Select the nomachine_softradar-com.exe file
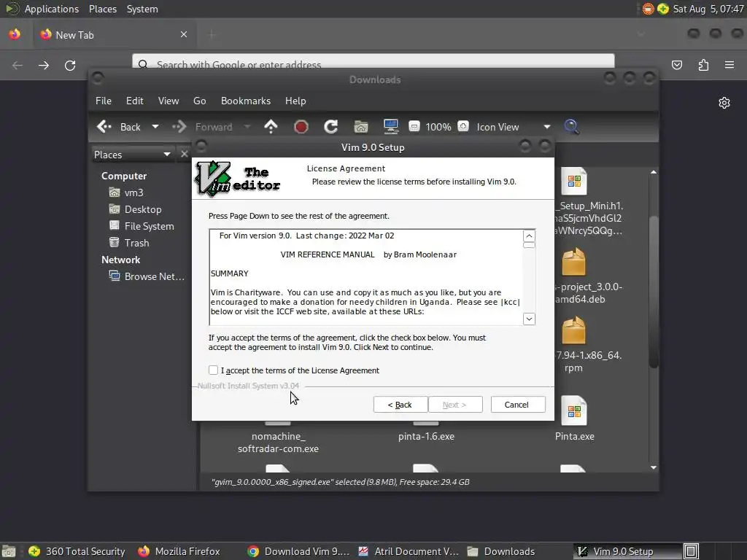The image size is (747, 560). (278, 443)
